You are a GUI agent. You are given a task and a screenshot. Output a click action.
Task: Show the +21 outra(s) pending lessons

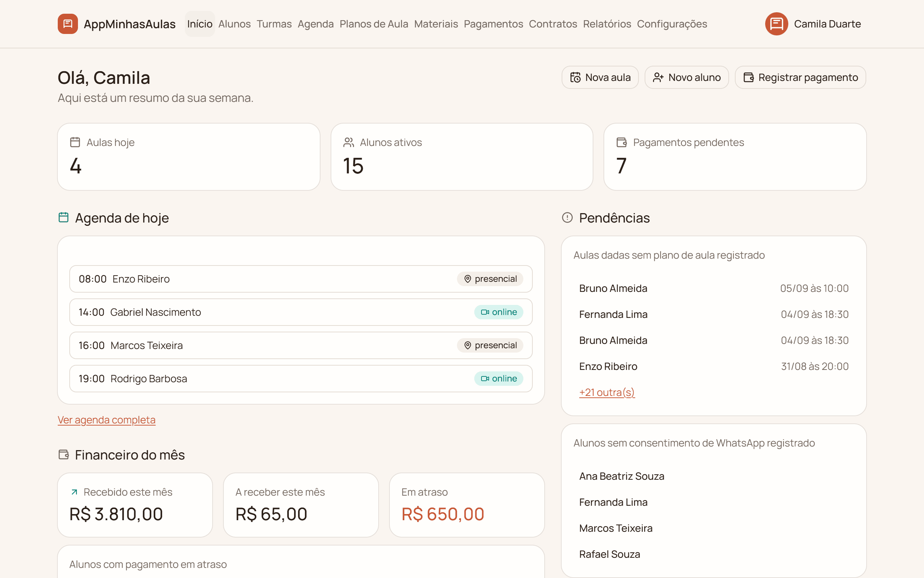(607, 392)
